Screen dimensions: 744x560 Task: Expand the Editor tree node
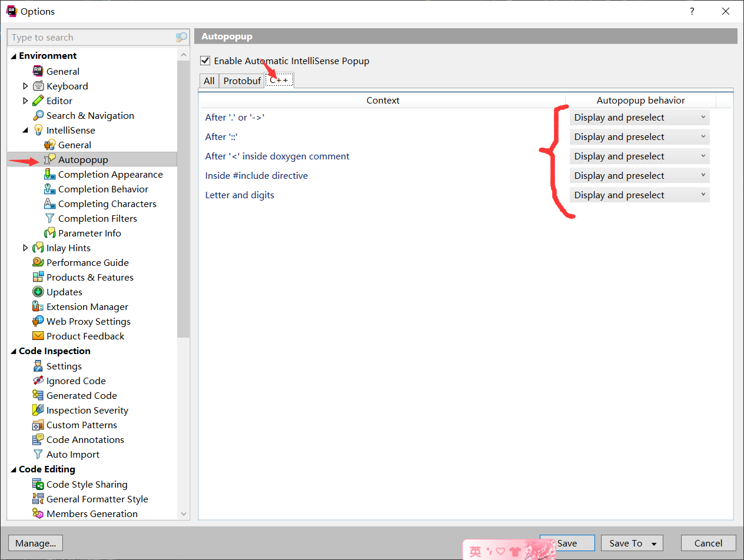pyautogui.click(x=25, y=101)
